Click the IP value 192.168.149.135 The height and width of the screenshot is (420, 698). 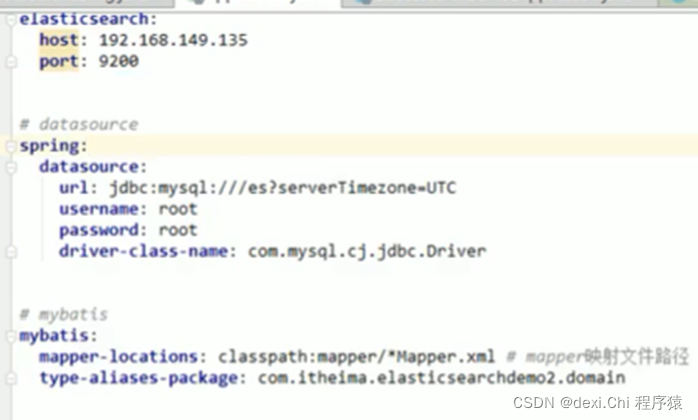[173, 41]
